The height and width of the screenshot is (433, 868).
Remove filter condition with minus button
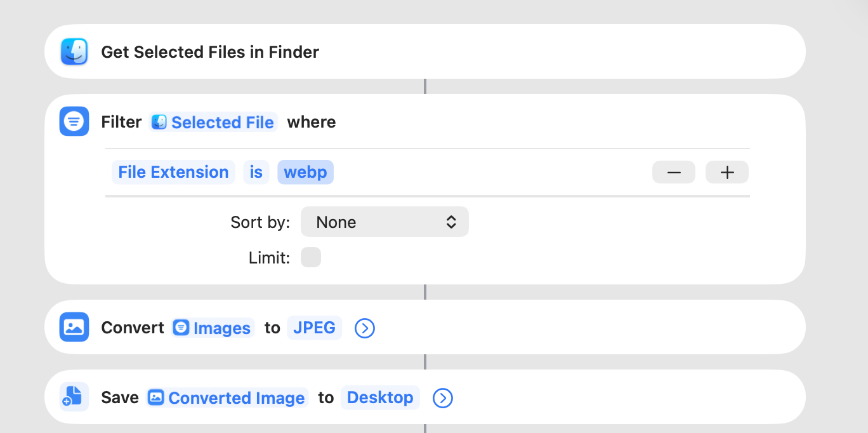tap(673, 172)
